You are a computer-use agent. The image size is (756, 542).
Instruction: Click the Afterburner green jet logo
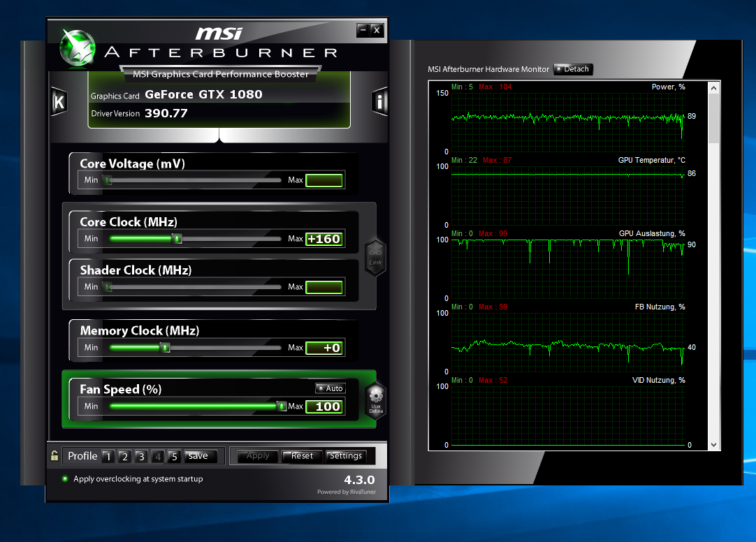click(x=77, y=47)
